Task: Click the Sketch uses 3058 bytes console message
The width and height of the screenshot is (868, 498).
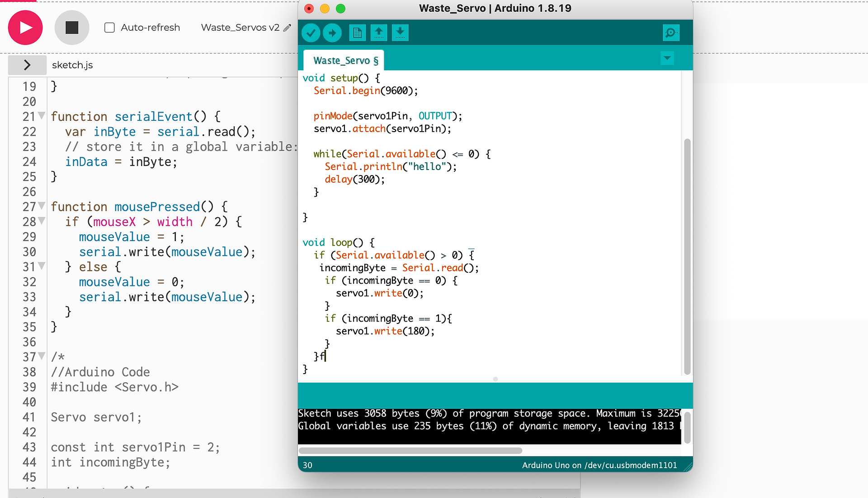Action: click(489, 413)
